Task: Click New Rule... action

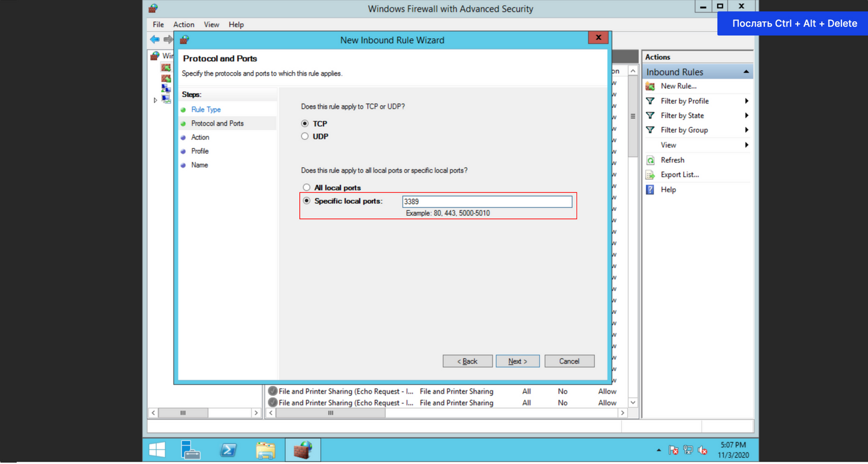Action: (679, 86)
